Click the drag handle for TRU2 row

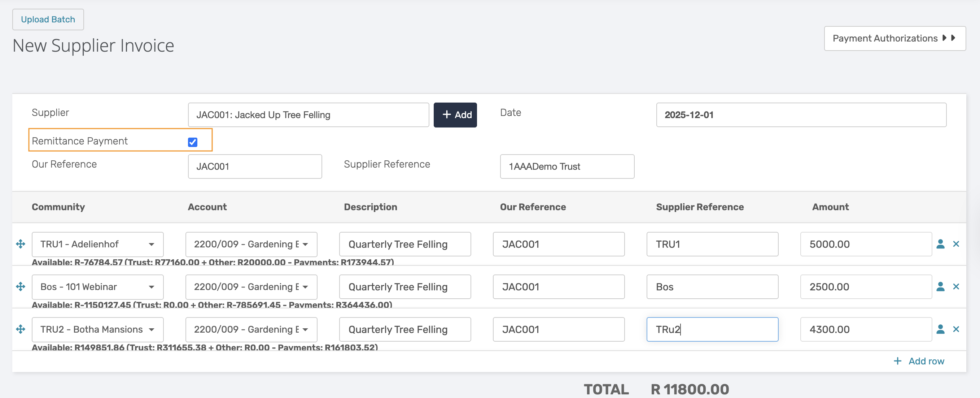pos(21,329)
